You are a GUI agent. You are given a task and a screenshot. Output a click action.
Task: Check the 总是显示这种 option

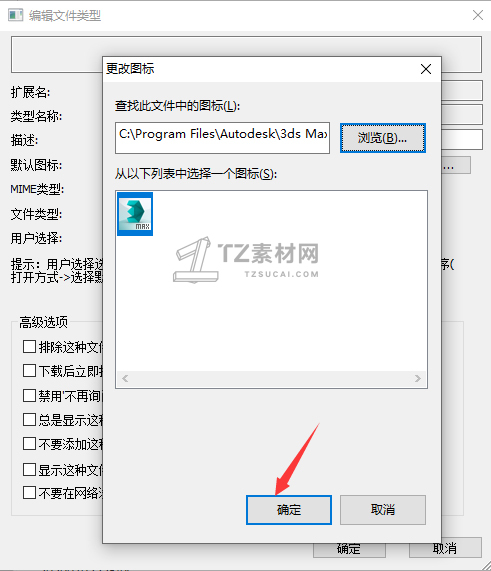click(29, 420)
